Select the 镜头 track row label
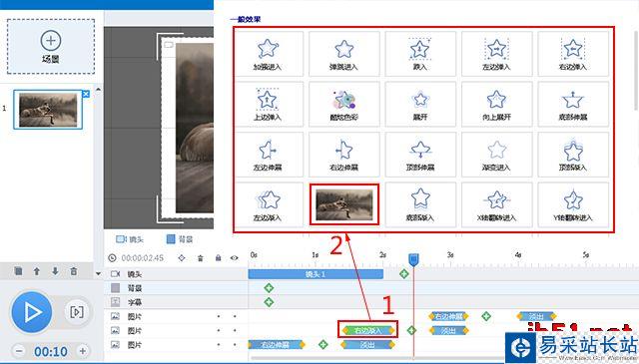This screenshot has height=364, width=639. [135, 274]
